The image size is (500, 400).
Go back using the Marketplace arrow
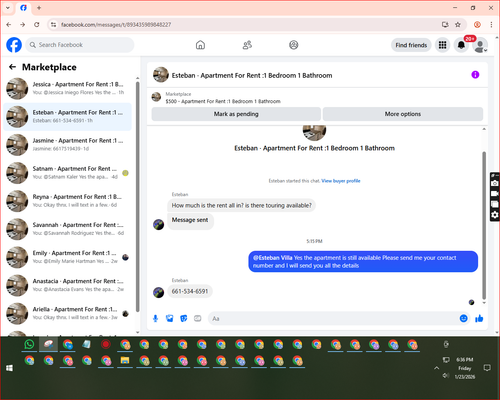(x=12, y=67)
